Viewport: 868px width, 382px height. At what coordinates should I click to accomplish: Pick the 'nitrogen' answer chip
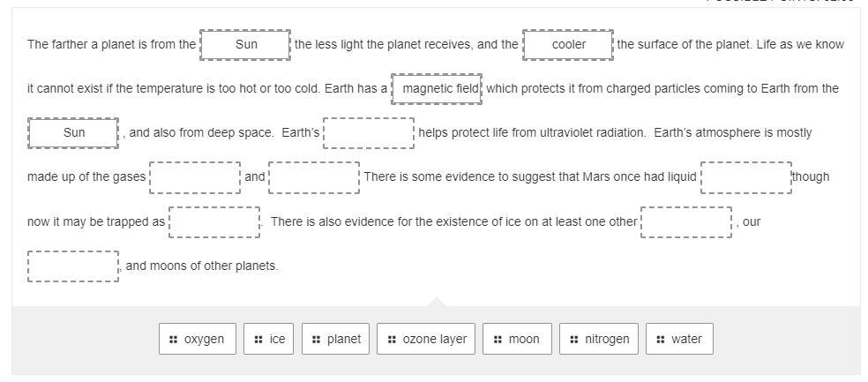tap(598, 339)
